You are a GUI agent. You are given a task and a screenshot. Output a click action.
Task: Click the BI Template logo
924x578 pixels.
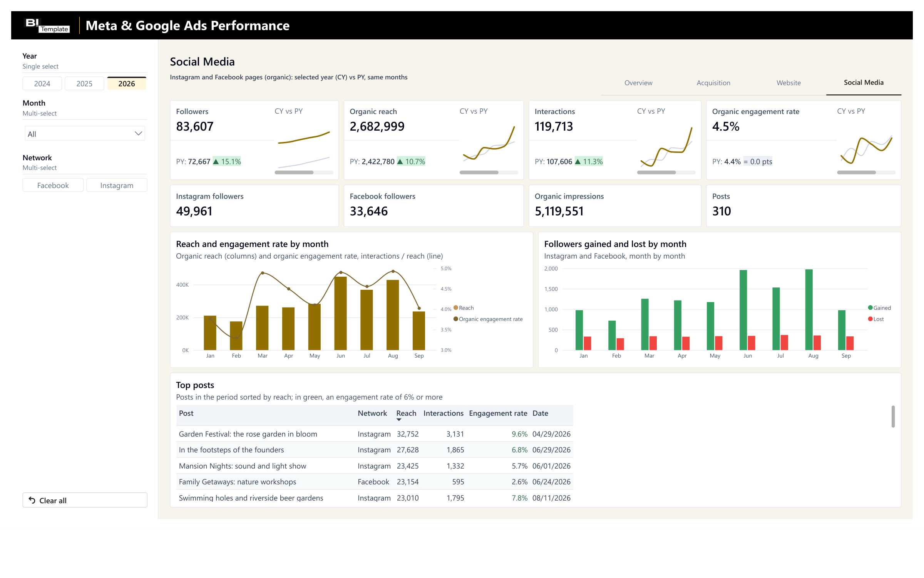pos(47,25)
